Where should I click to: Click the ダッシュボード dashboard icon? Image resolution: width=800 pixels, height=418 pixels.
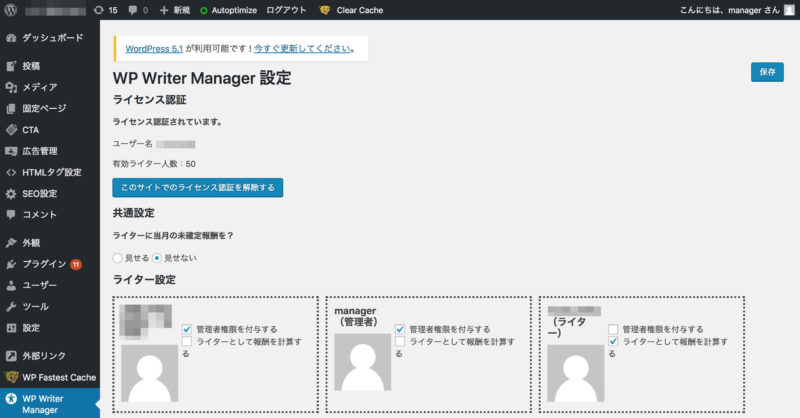(x=11, y=38)
